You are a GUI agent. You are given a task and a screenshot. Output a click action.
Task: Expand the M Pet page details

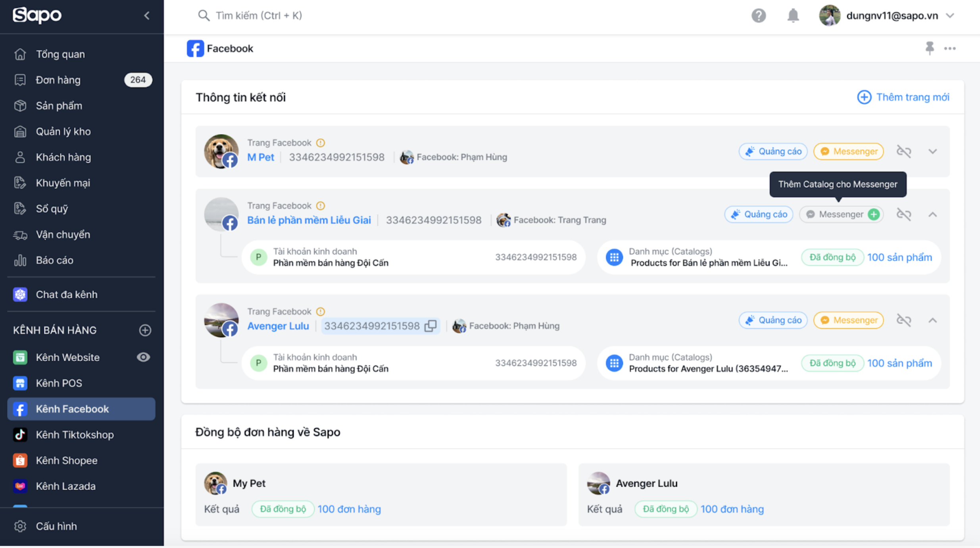click(x=932, y=151)
